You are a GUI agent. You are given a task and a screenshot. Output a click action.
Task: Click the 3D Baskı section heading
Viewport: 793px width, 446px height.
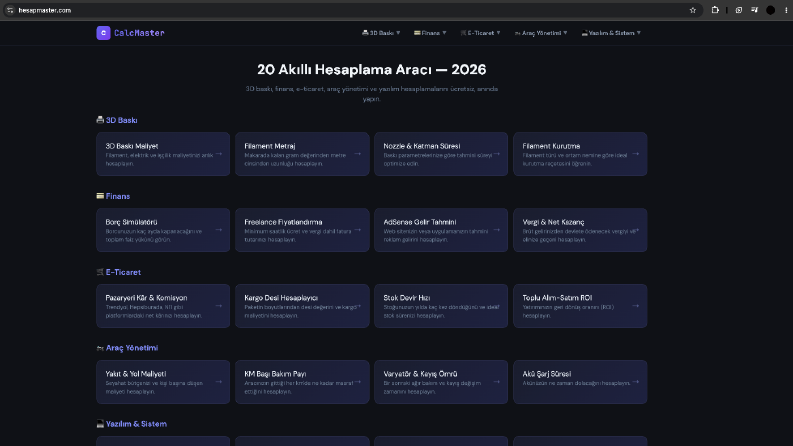click(x=121, y=120)
